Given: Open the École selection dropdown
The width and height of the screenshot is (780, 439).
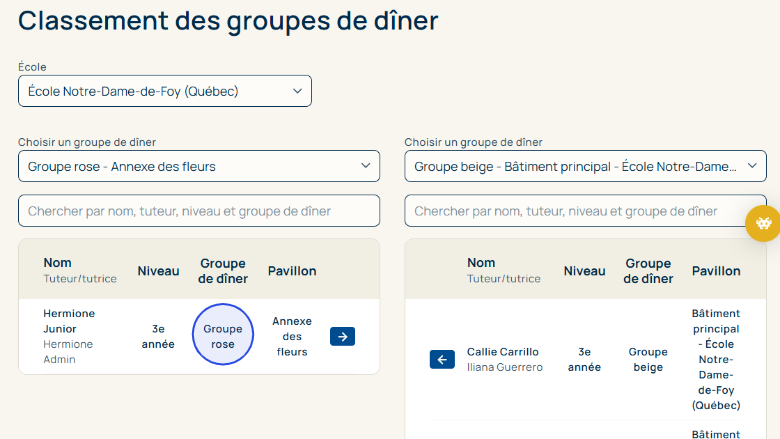Looking at the screenshot, I should pyautogui.click(x=165, y=91).
